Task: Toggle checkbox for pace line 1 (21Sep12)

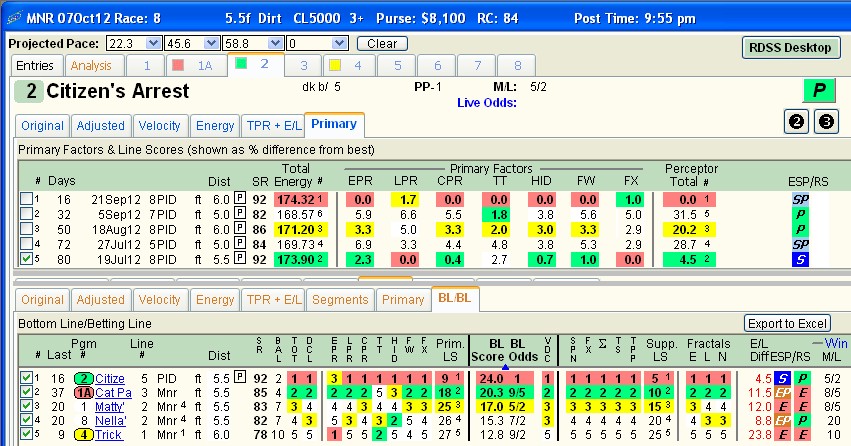Action: (26, 199)
